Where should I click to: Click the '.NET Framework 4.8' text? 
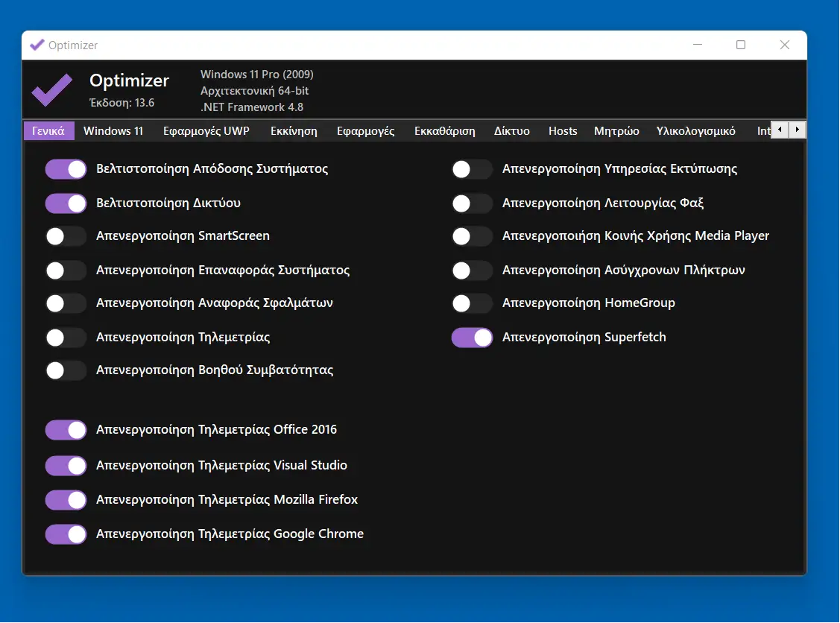(252, 107)
